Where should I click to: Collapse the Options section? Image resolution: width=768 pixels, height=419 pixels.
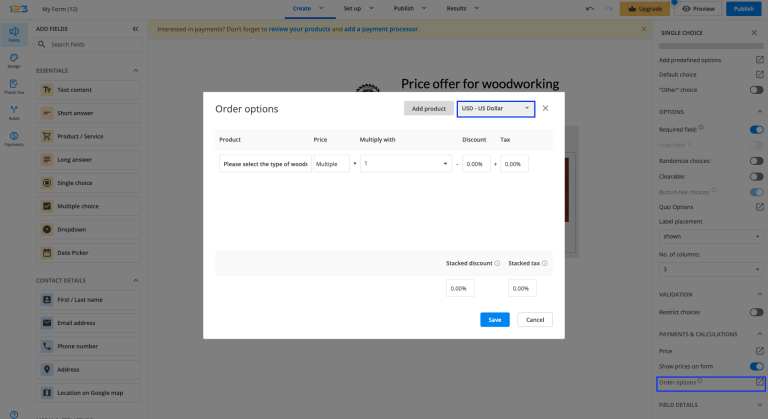[759, 112]
